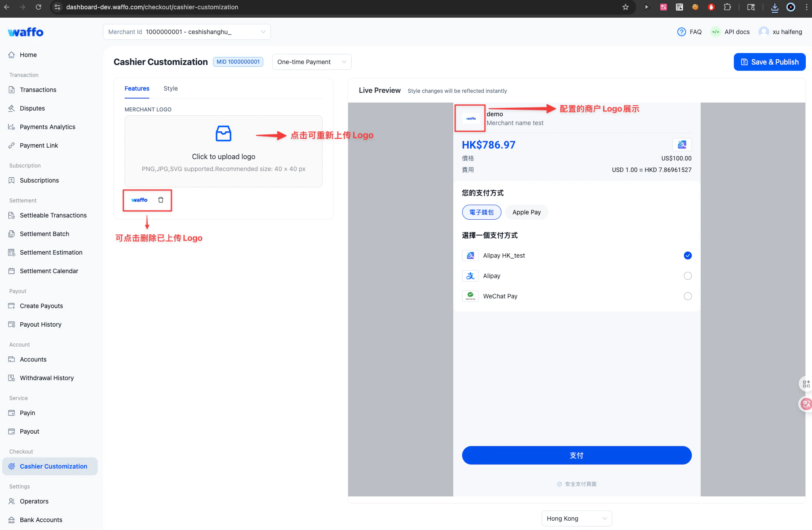
Task: Click the floating translate icon
Action: 806,404
